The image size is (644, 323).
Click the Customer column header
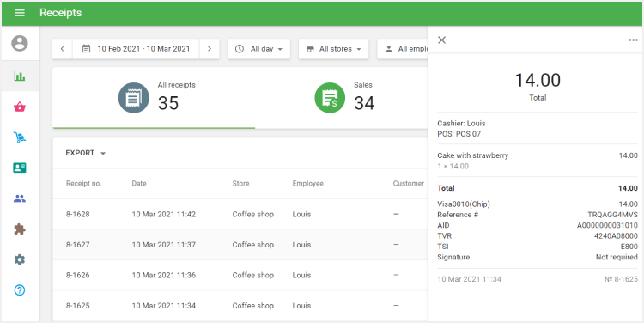(x=408, y=183)
